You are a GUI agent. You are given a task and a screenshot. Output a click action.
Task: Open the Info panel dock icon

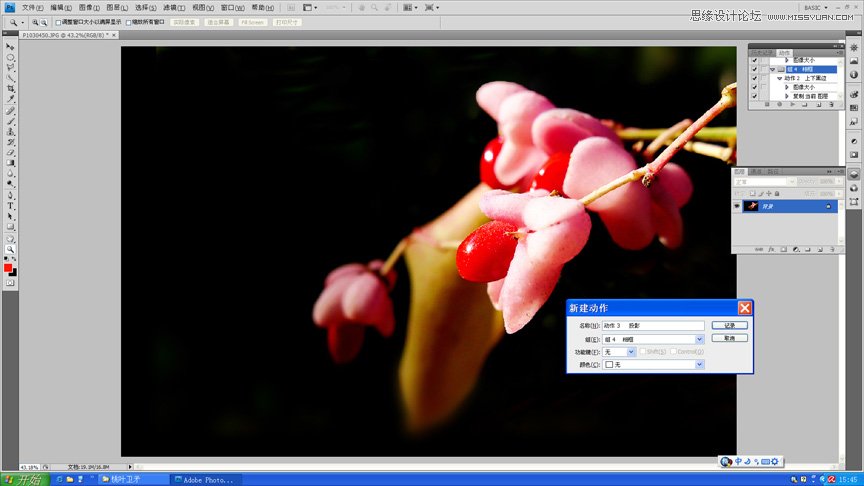pos(854,74)
